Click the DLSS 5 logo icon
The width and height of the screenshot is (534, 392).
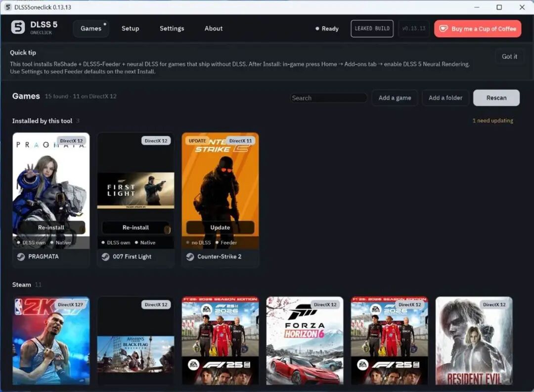(18, 27)
